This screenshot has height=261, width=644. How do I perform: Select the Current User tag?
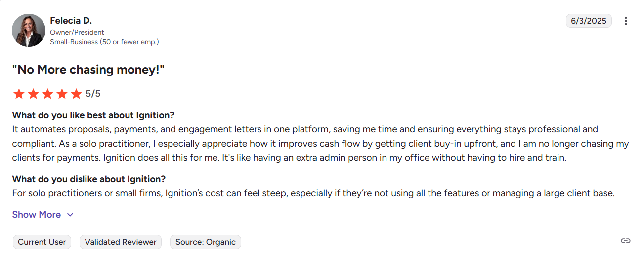coord(42,242)
